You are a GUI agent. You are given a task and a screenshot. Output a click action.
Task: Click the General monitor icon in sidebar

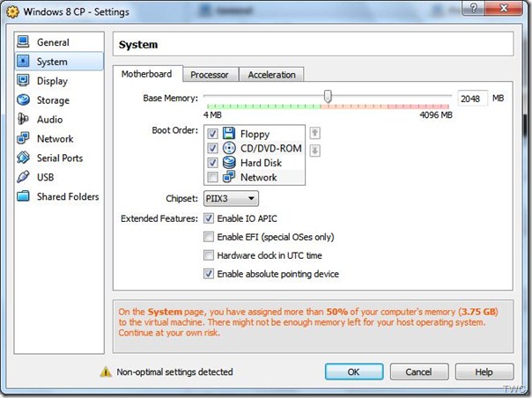pos(23,41)
